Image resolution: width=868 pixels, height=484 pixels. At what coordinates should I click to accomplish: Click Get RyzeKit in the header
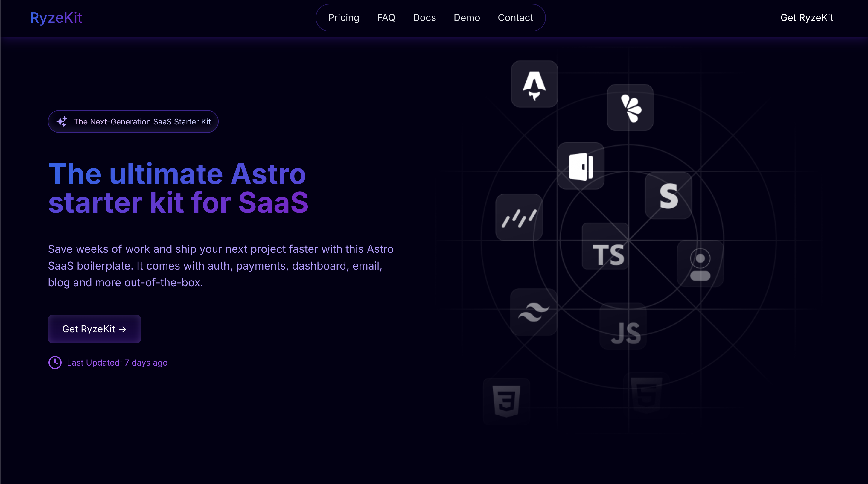point(807,18)
